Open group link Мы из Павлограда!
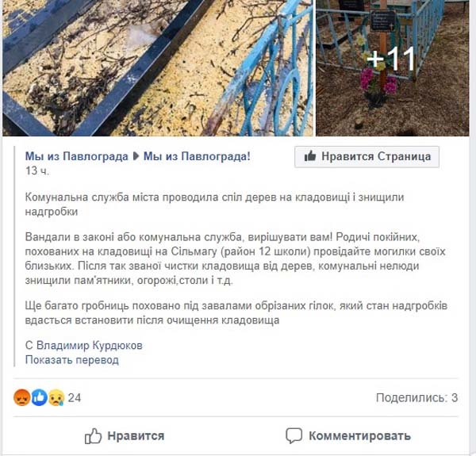The image size is (476, 456). [197, 156]
